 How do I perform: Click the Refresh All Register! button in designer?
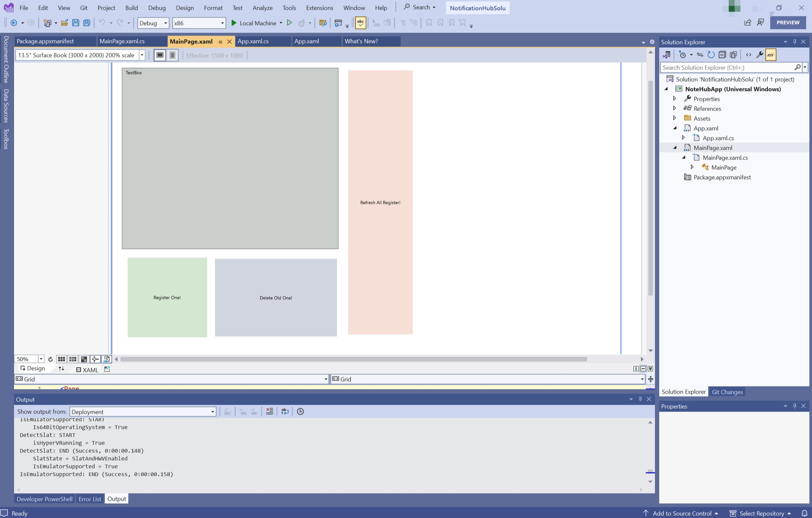(380, 202)
